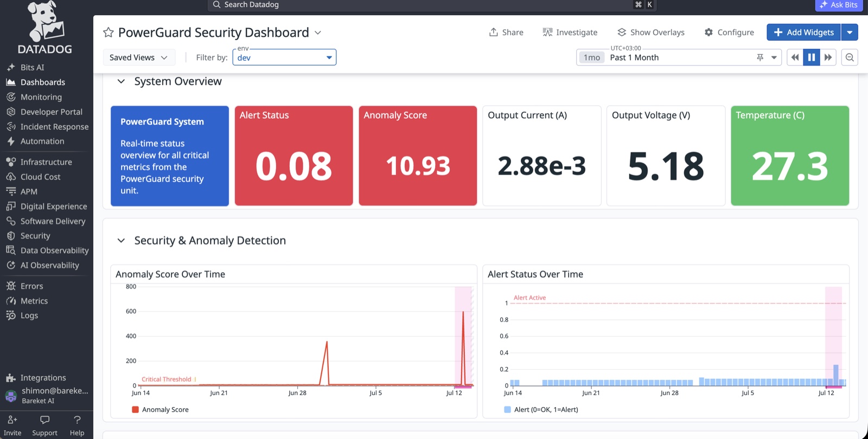
Task: Open the Configure dashboard button
Action: (x=729, y=33)
